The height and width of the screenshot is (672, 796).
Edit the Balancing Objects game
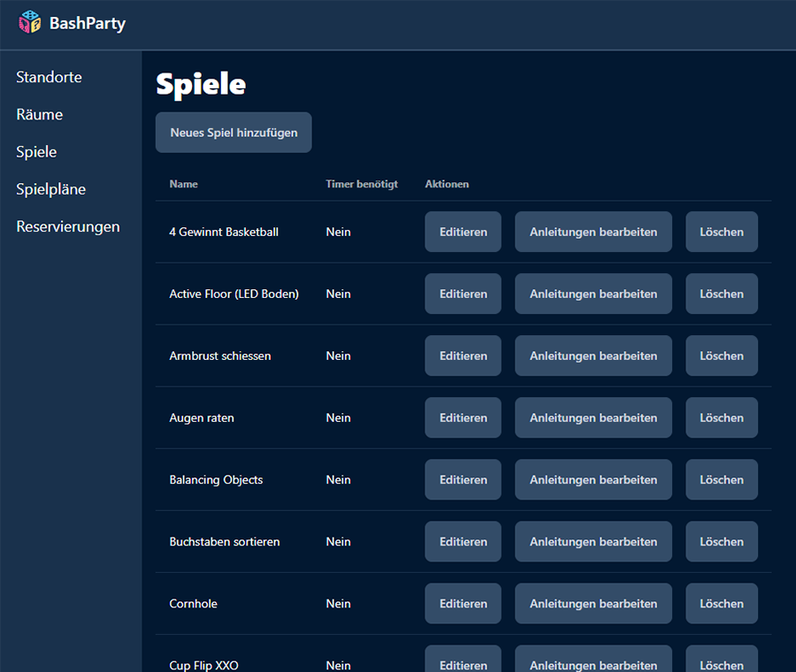tap(463, 479)
